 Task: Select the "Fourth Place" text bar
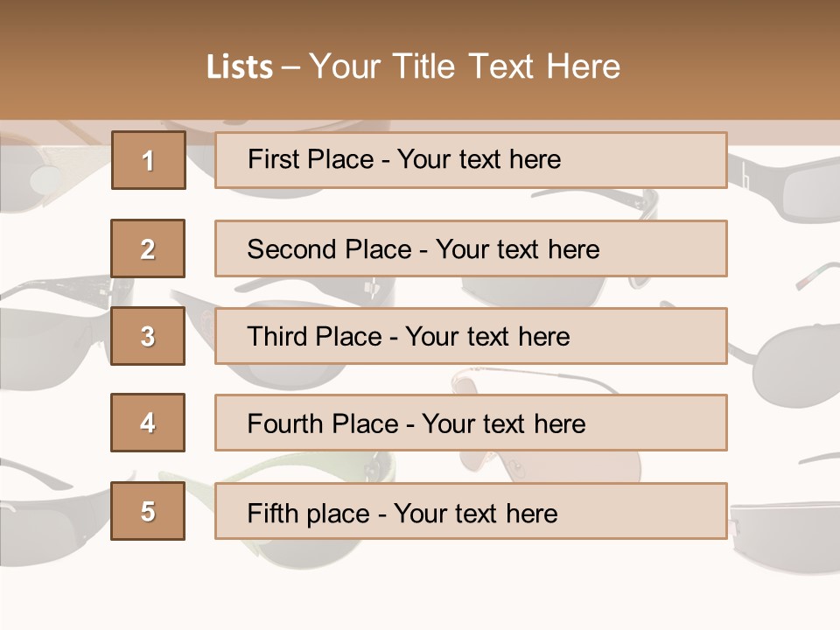[x=471, y=423]
